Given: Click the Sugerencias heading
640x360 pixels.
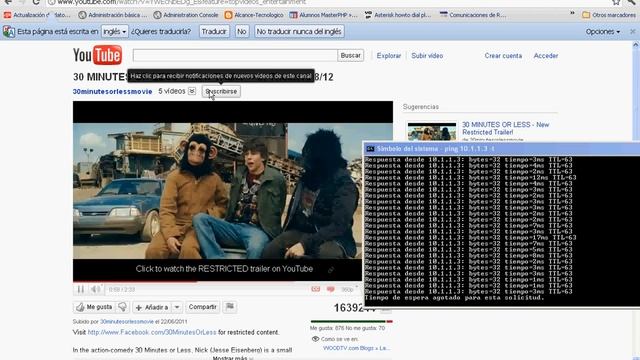Looking at the screenshot, I should click(x=421, y=107).
